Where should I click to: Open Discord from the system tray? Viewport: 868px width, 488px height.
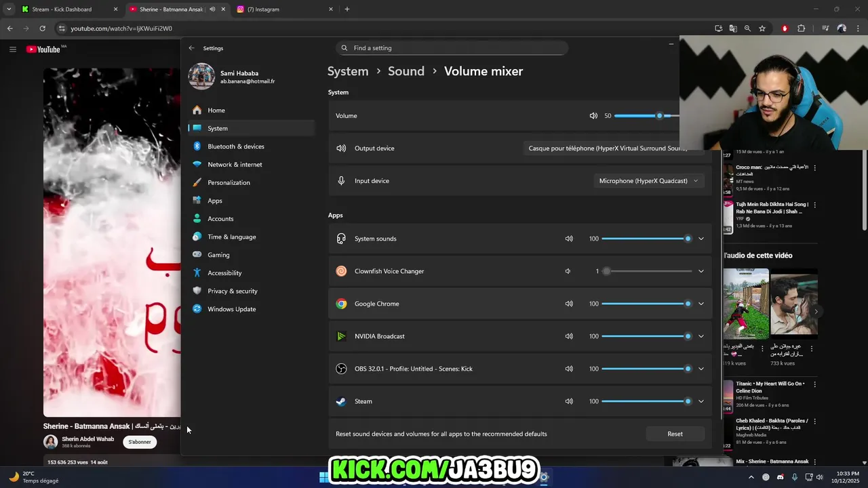click(x=780, y=477)
